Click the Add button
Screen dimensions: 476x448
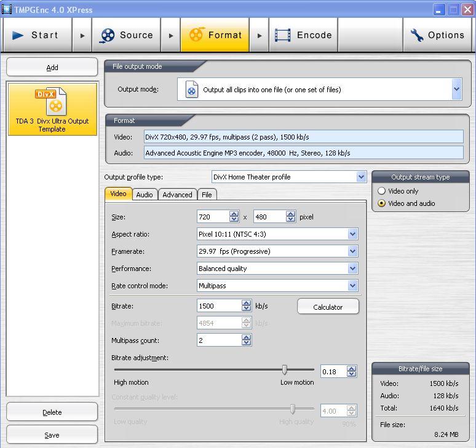pos(52,67)
